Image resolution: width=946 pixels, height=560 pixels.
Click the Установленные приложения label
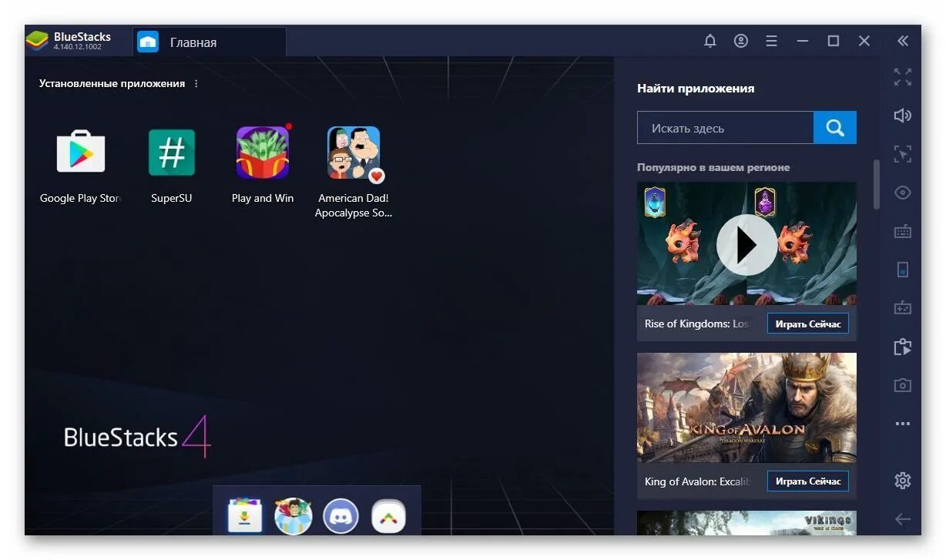tap(112, 83)
